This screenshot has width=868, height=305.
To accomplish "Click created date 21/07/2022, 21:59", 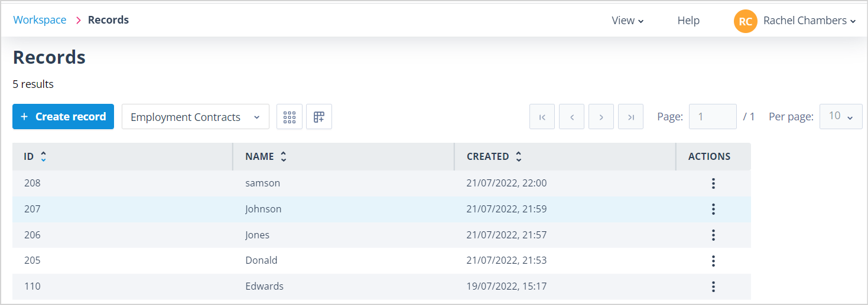I will click(507, 209).
